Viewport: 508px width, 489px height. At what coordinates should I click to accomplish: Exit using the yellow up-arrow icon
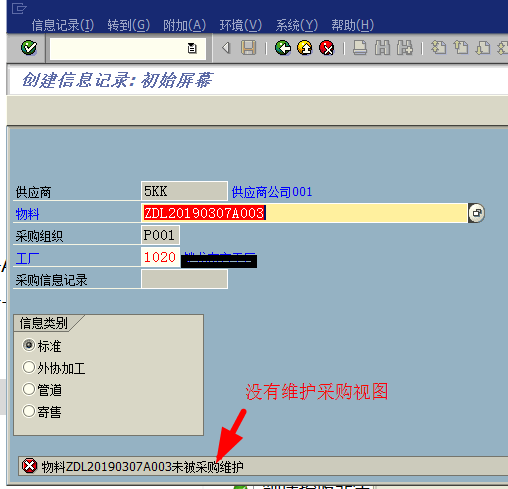[305, 48]
